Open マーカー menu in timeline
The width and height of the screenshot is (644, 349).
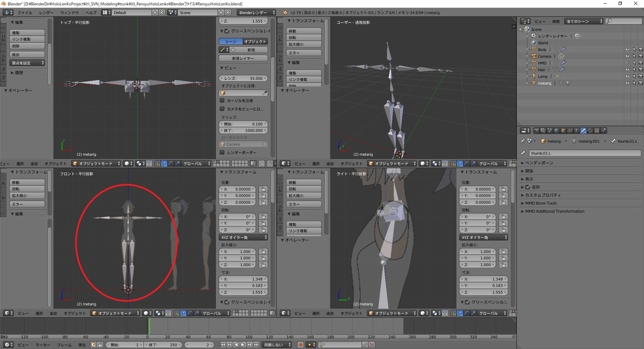(x=43, y=345)
